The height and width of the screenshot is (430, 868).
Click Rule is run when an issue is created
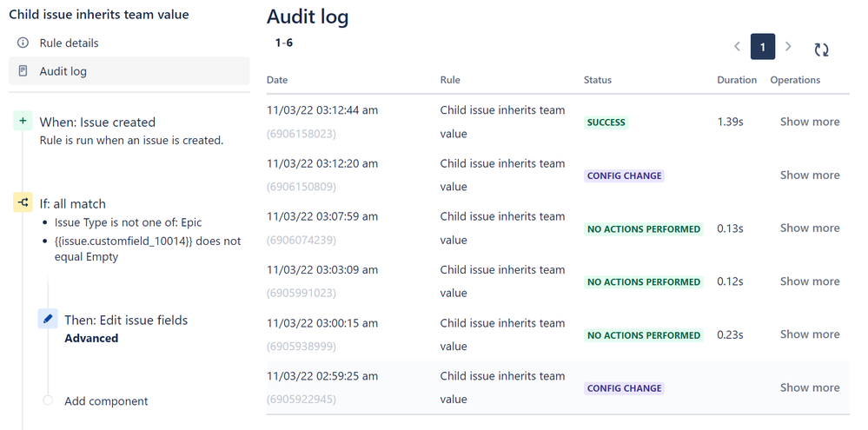pyautogui.click(x=132, y=141)
